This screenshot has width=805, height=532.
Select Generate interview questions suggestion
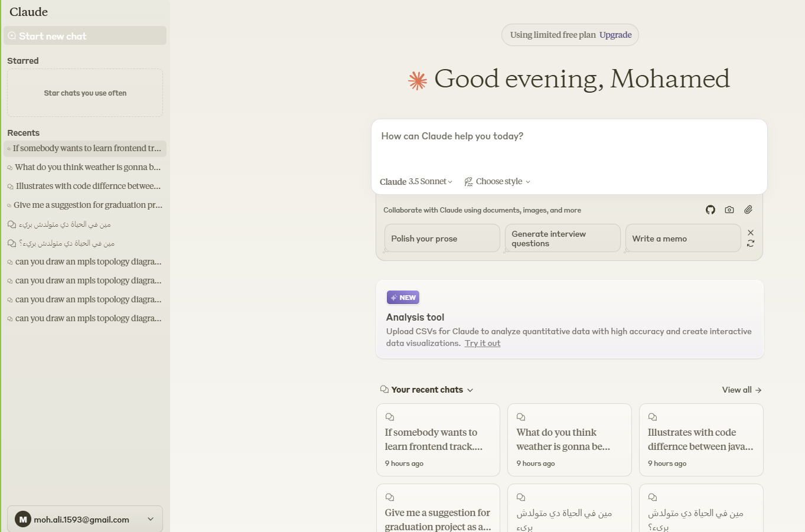(563, 238)
